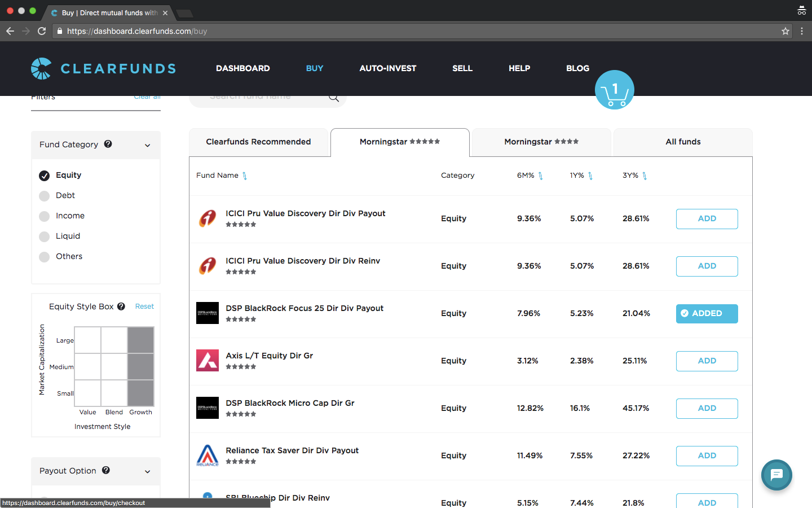Toggle Large Growth style box cell
The image size is (812, 508).
[x=141, y=340]
